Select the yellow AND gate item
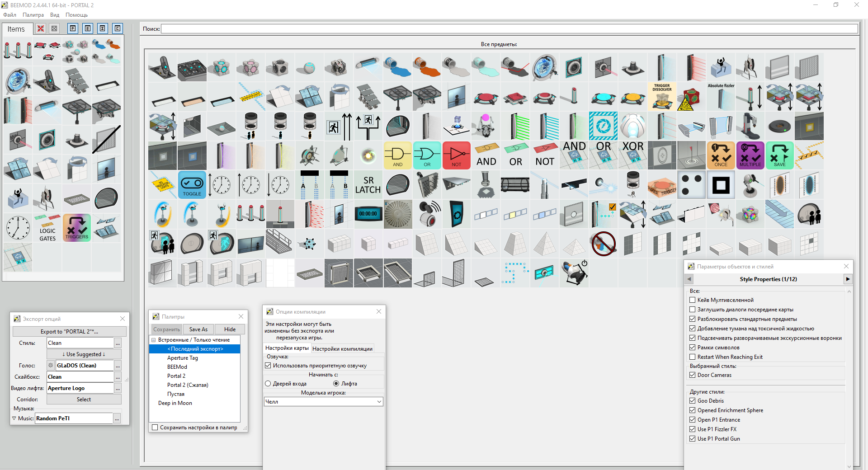The image size is (868, 470). [398, 155]
